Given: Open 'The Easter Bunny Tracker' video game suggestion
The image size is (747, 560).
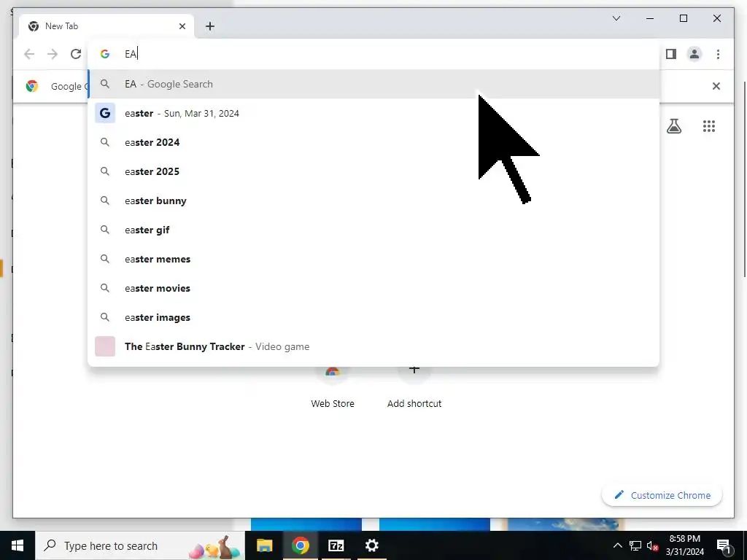Looking at the screenshot, I should tap(374, 346).
